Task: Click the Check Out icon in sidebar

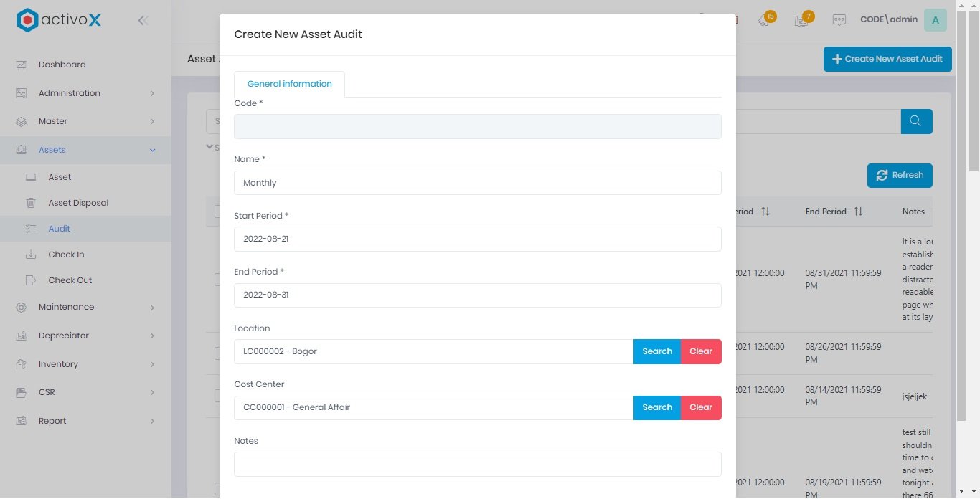Action: pos(30,280)
